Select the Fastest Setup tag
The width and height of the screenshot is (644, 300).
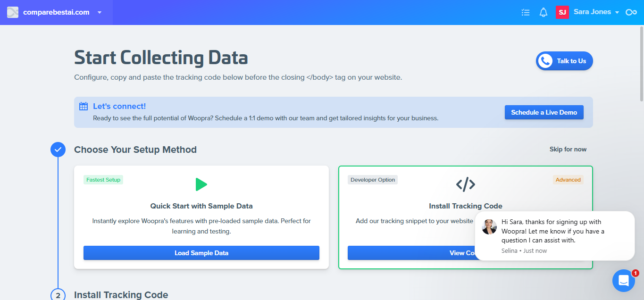coord(103,180)
